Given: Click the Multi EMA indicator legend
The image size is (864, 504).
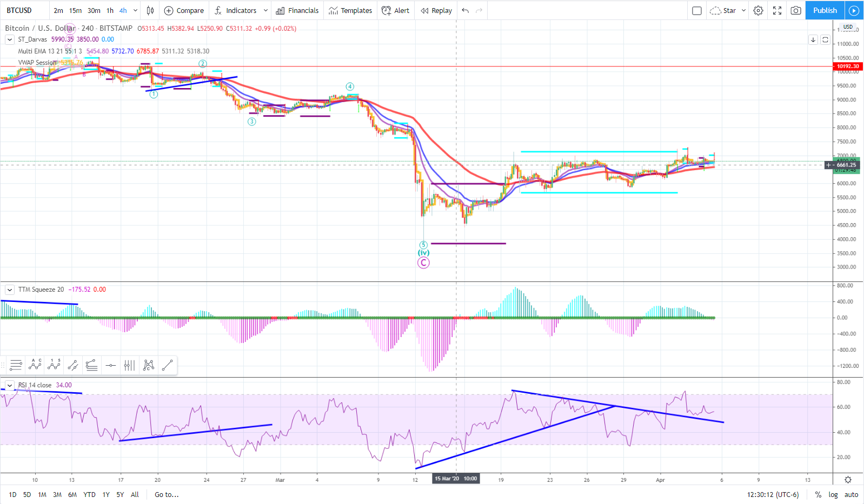Looking at the screenshot, I should click(50, 51).
